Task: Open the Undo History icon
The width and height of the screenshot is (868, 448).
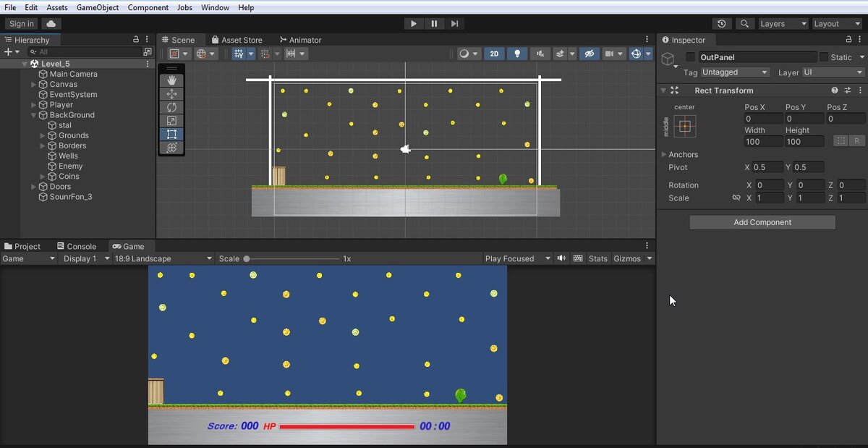Action: click(x=721, y=24)
